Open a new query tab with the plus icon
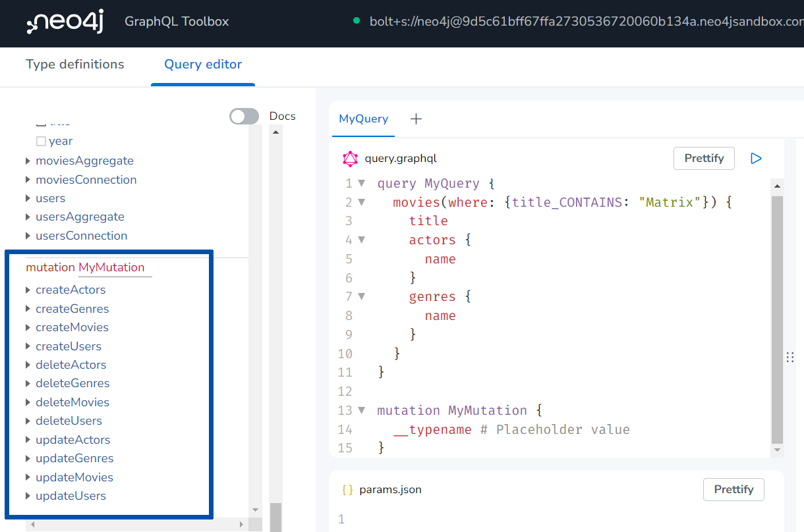Screen dimensions: 804x532 click(x=415, y=119)
